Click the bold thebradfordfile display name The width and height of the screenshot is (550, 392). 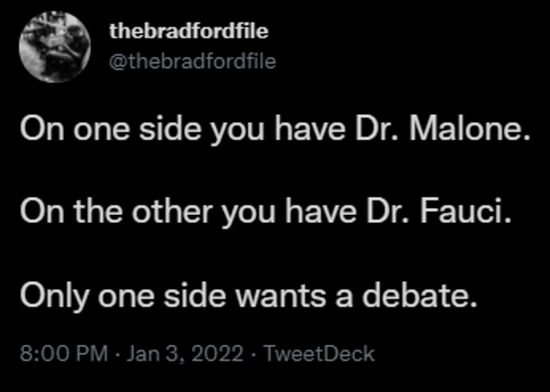coord(189,31)
